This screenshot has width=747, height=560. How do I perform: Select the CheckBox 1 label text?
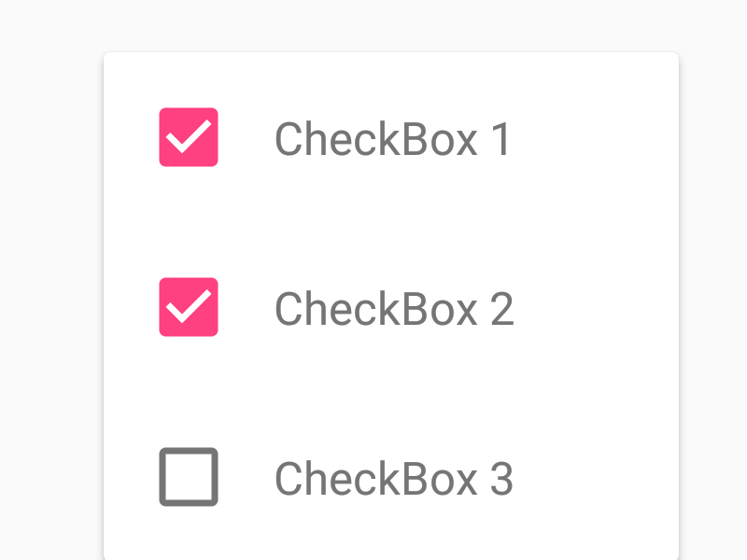(x=392, y=138)
